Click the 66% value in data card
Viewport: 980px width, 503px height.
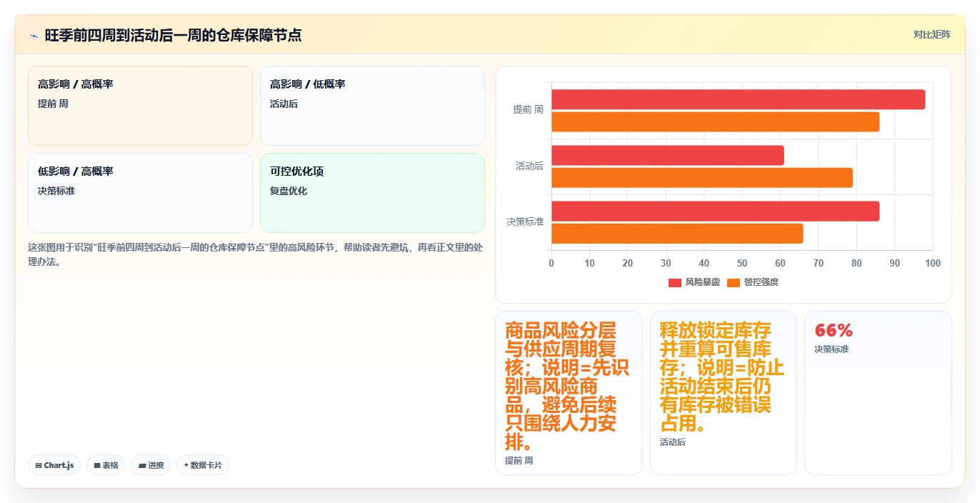(x=834, y=331)
